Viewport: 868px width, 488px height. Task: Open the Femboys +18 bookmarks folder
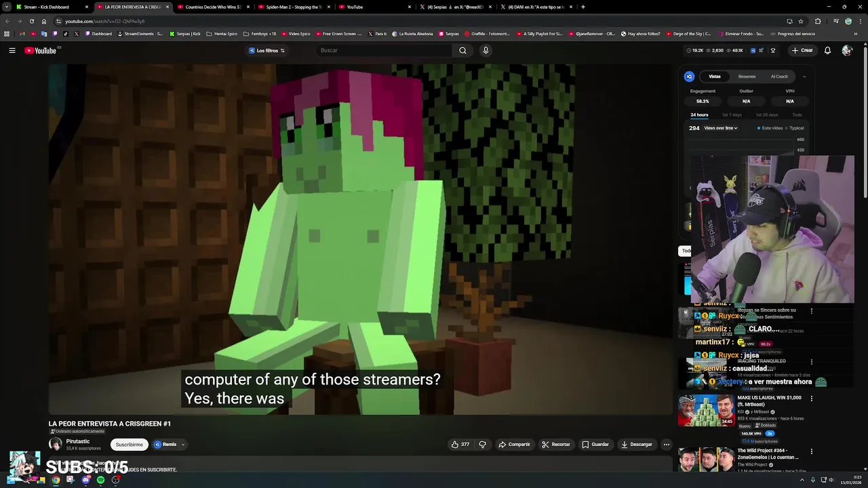[260, 34]
